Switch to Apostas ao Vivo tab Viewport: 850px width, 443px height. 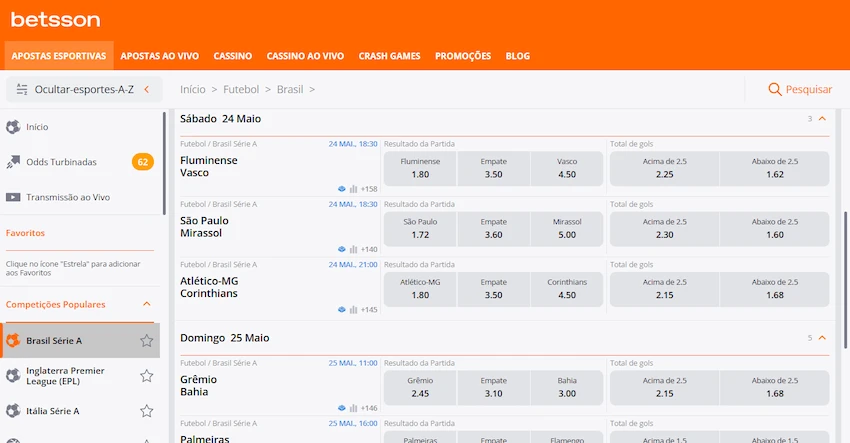(159, 56)
